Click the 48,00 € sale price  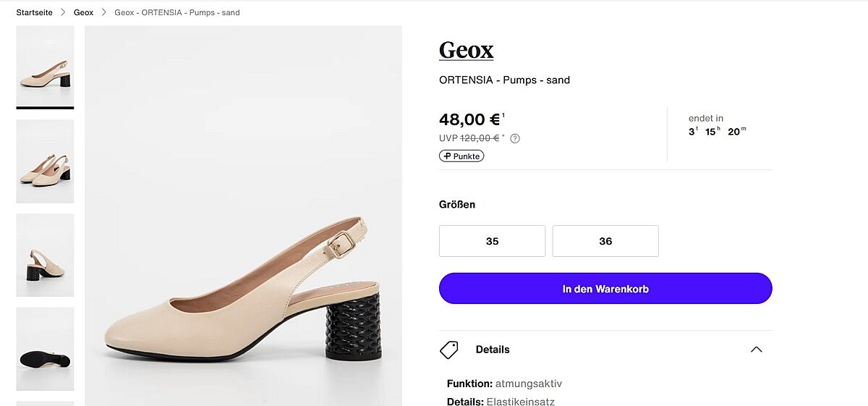[x=469, y=119]
